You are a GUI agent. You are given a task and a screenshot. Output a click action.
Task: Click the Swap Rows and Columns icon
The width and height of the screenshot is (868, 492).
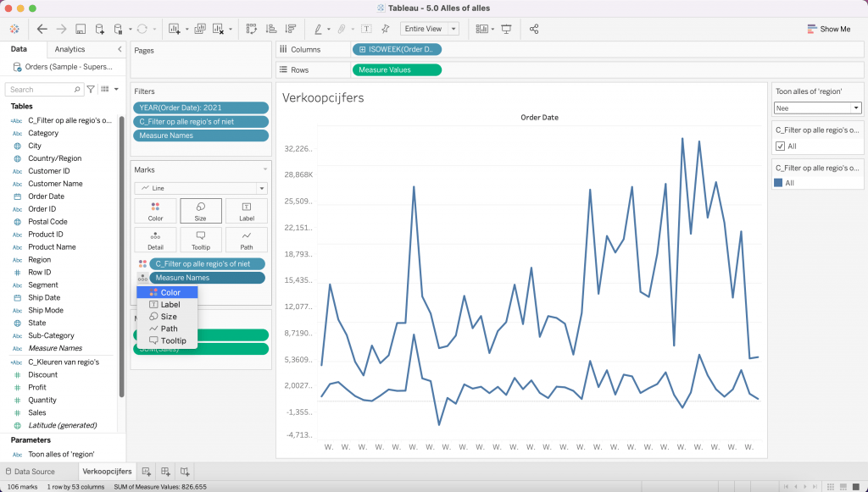252,29
